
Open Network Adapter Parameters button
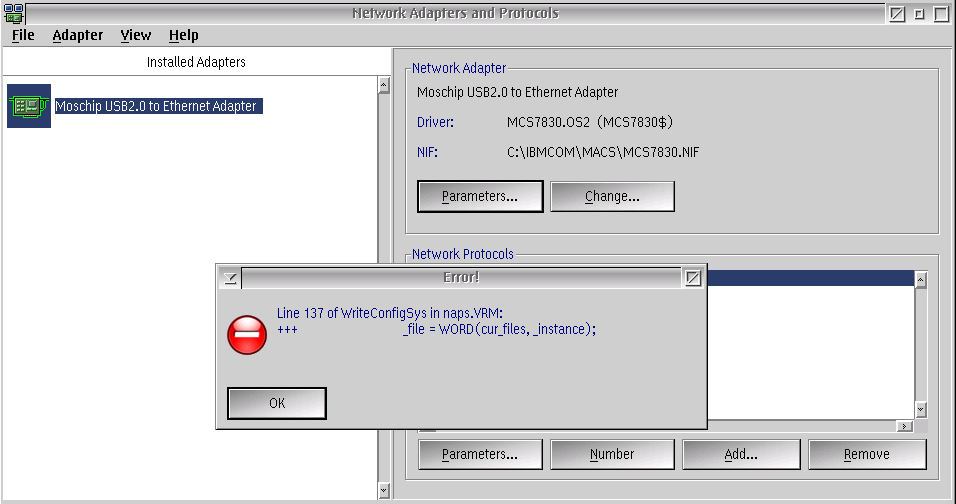[x=480, y=196]
